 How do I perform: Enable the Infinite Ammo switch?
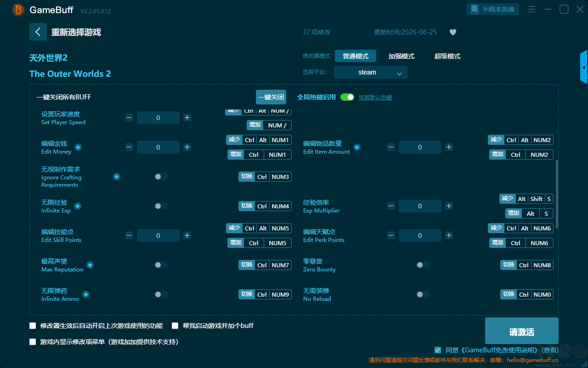(x=161, y=294)
